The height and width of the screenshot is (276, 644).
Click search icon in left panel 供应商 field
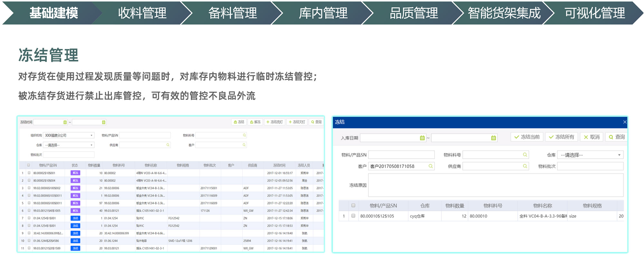click(x=168, y=145)
